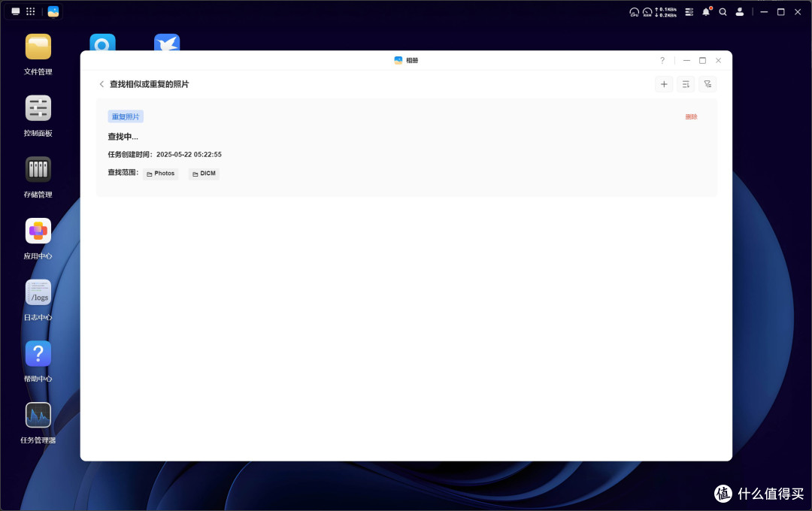Click the DICM folder chip in 查找范围

pyautogui.click(x=204, y=174)
